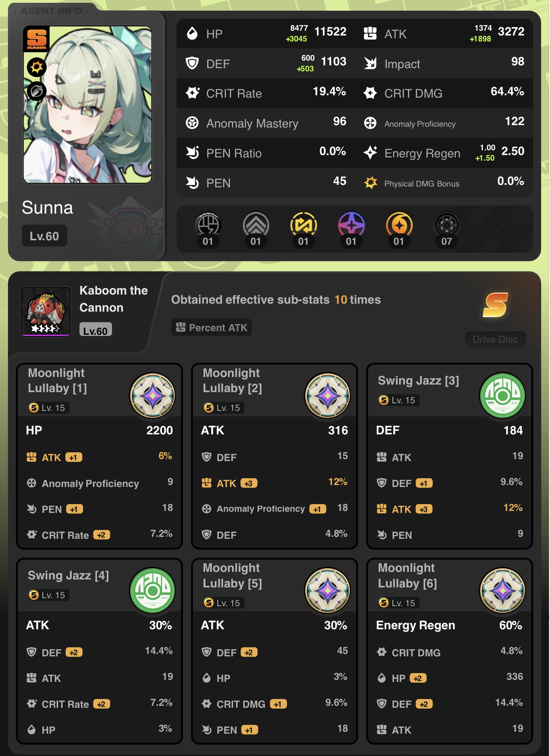Click the Basic Attack skill icon
The width and height of the screenshot is (550, 756).
coord(208,226)
